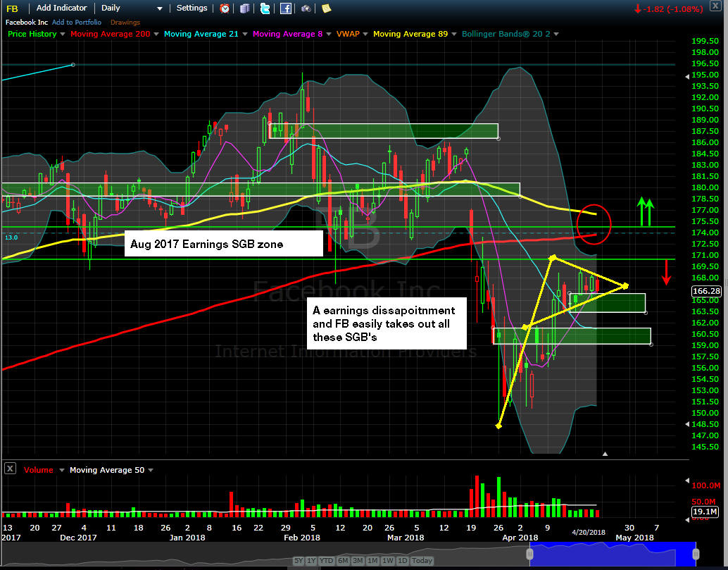This screenshot has width=728, height=570.
Task: Click the Moving Average 21 label
Action: tap(201, 34)
